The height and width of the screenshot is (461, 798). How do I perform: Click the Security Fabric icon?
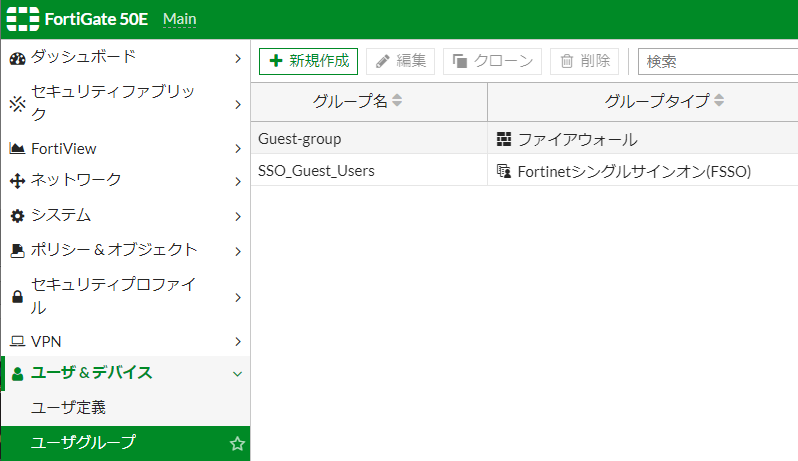pos(17,104)
